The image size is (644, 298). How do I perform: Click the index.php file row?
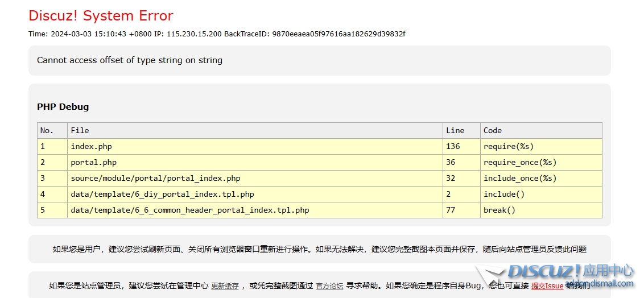91,146
